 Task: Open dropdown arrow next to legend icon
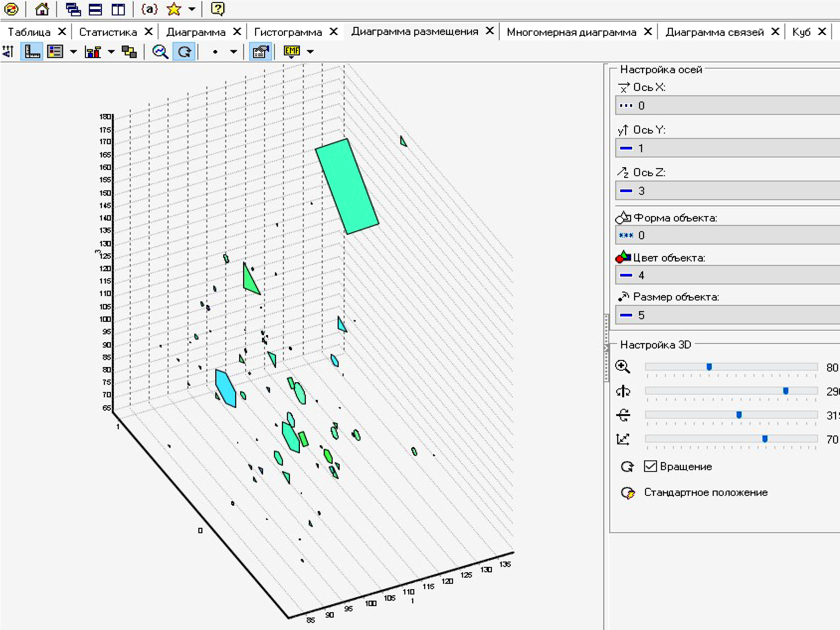(73, 52)
